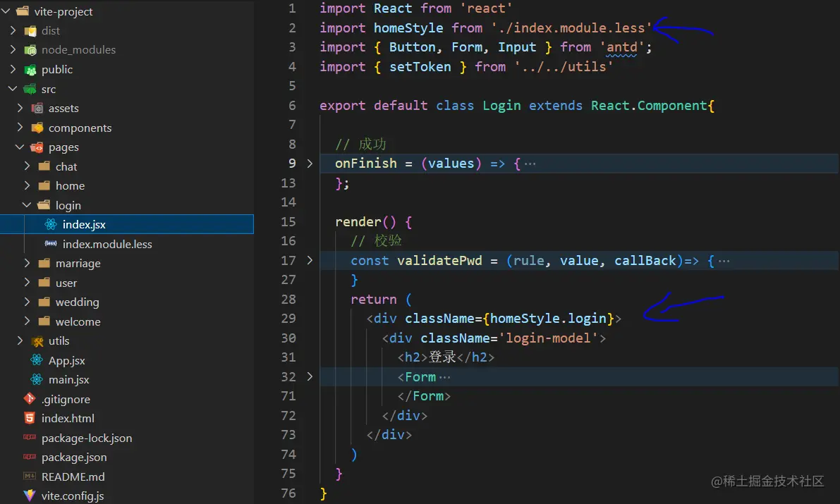Click line number 28 in gutter

tap(288, 300)
